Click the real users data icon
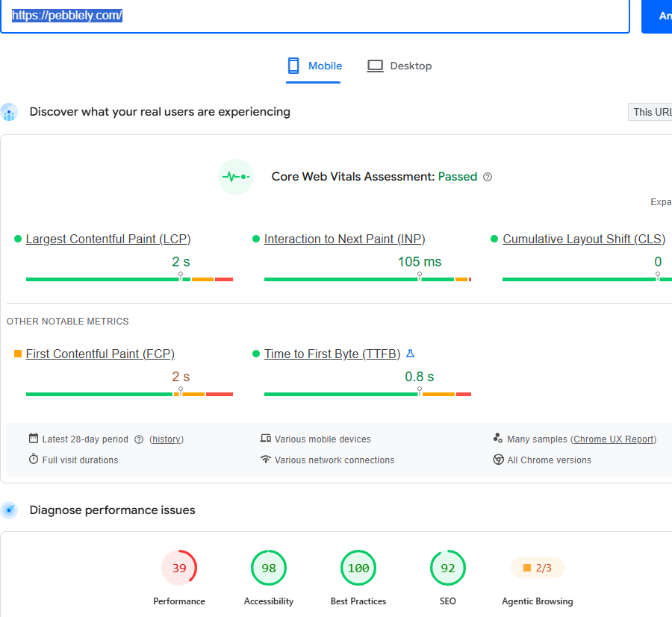This screenshot has height=617, width=672. (9, 112)
